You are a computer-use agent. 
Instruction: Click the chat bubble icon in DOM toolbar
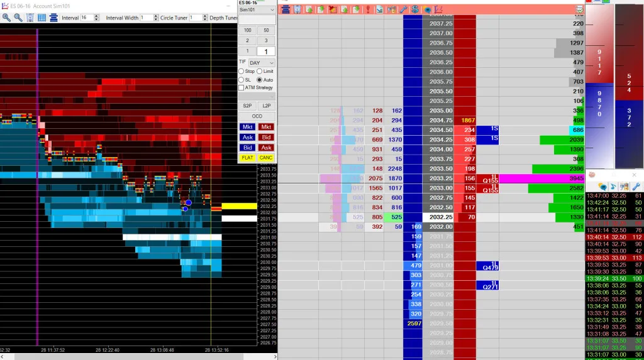(427, 9)
